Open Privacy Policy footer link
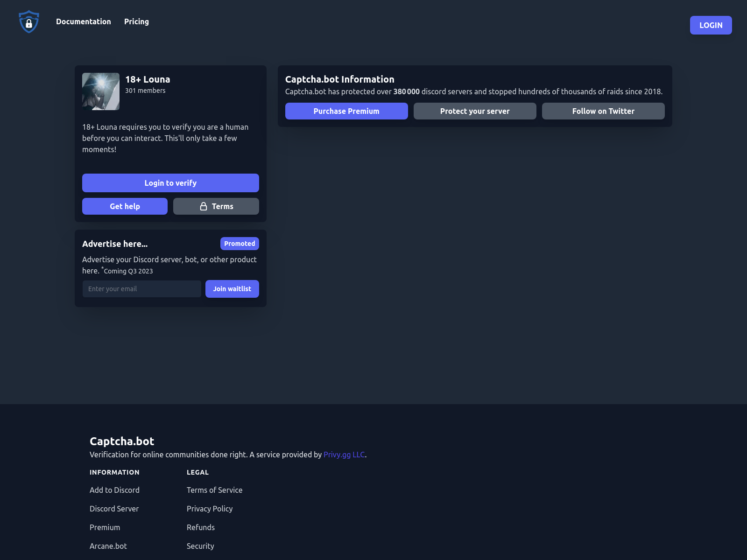This screenshot has height=560, width=747. pos(210,509)
